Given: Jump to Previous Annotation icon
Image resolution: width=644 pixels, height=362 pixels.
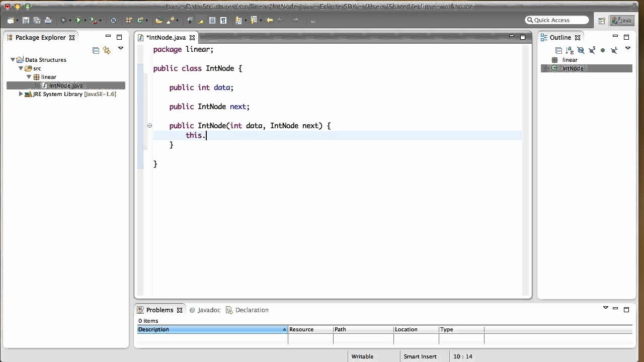Looking at the screenshot, I should coord(254,20).
